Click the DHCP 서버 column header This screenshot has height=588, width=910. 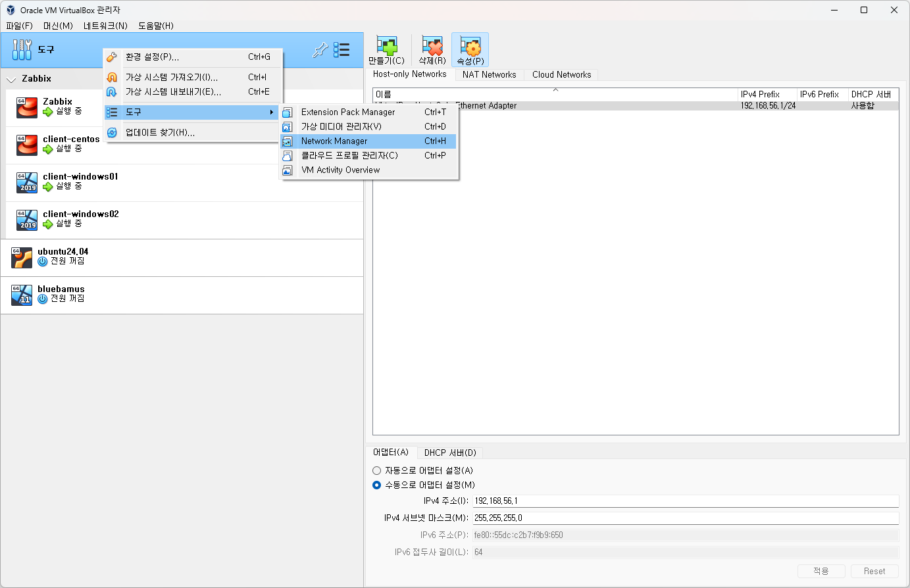873,95
